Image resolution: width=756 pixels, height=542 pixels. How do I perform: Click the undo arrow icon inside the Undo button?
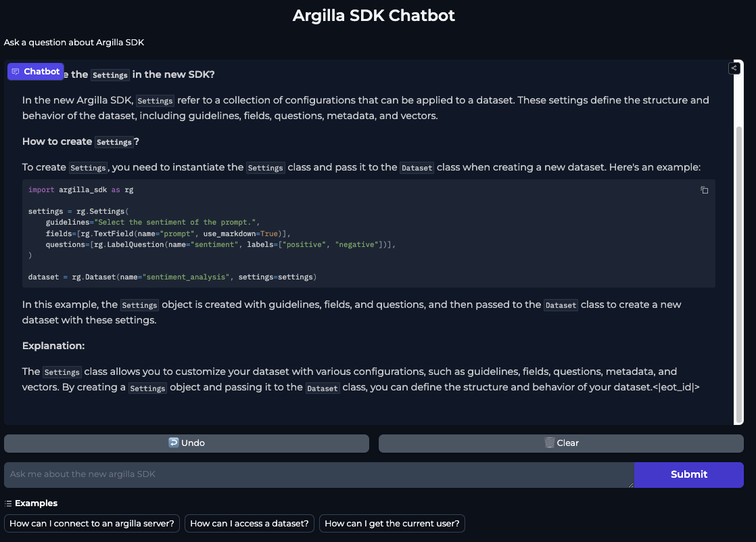[175, 443]
